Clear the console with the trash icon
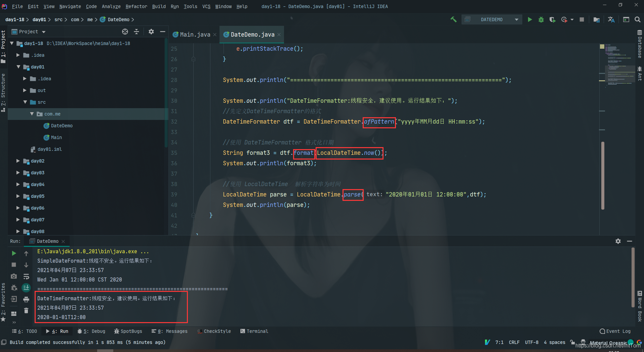 [26, 311]
